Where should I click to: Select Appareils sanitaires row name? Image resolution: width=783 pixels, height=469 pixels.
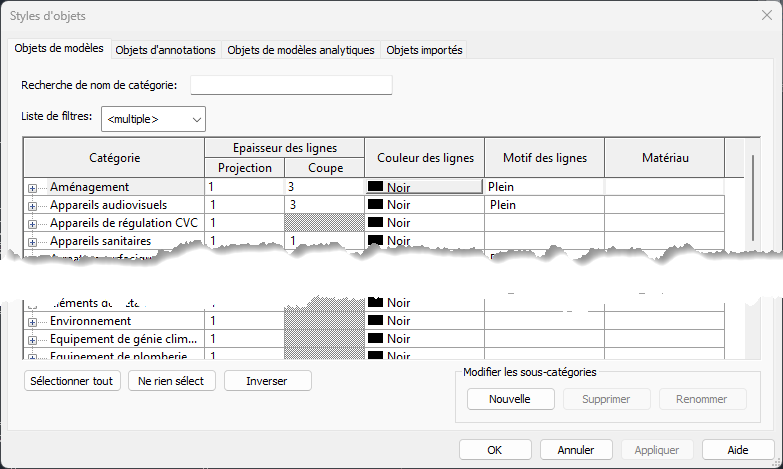[x=100, y=241]
